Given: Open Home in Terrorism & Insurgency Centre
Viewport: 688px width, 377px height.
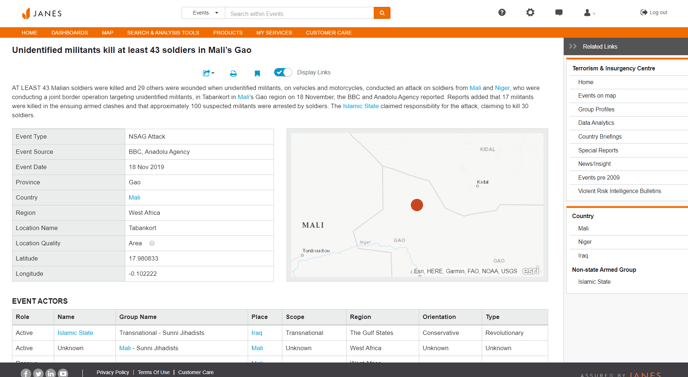Looking at the screenshot, I should coord(585,82).
